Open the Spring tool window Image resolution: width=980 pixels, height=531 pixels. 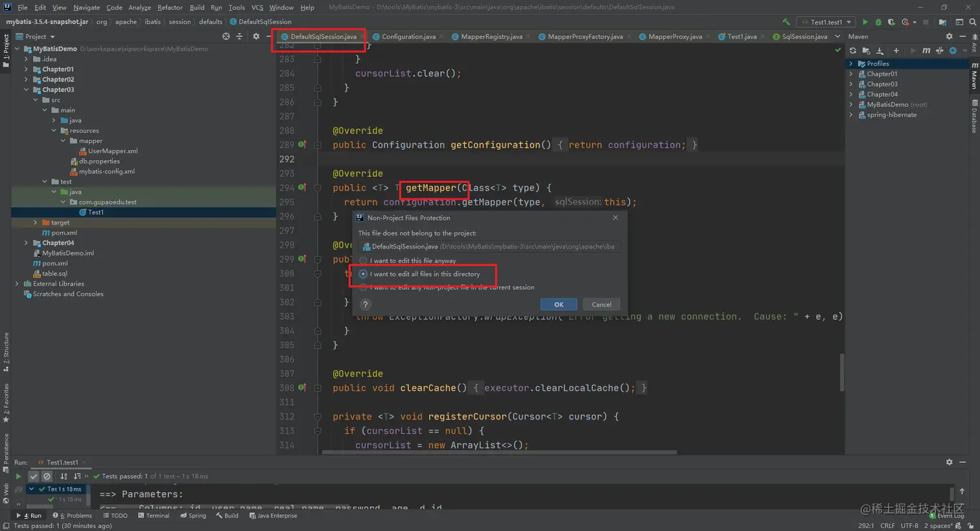(x=193, y=516)
